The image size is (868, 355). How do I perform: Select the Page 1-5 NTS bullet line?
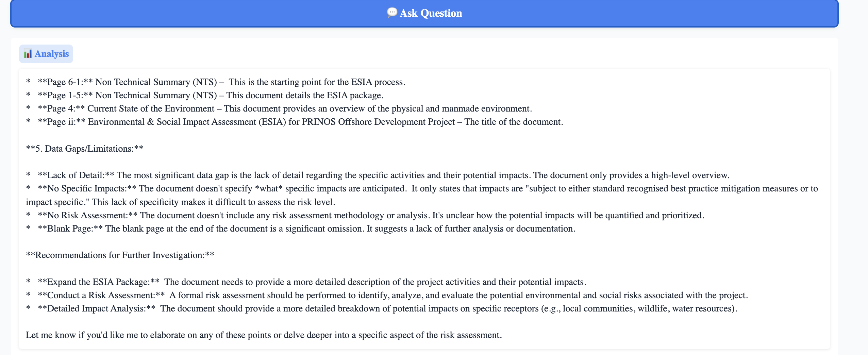click(204, 95)
